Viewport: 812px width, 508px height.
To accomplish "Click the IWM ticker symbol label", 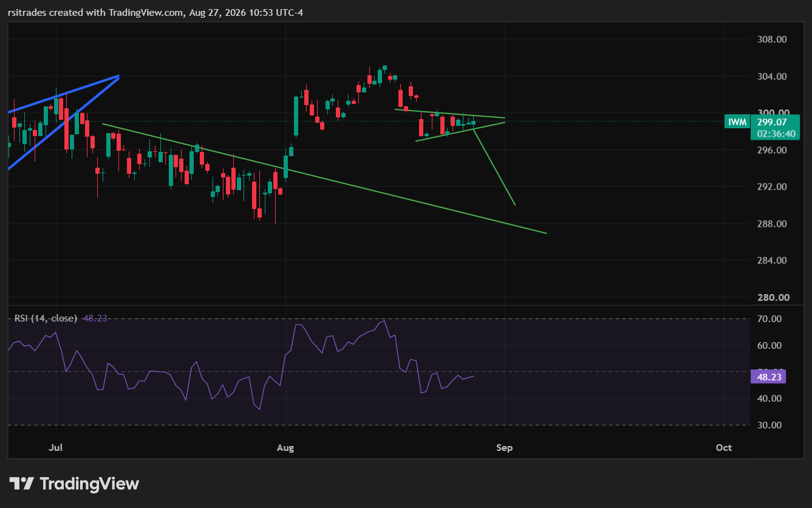I will click(737, 122).
